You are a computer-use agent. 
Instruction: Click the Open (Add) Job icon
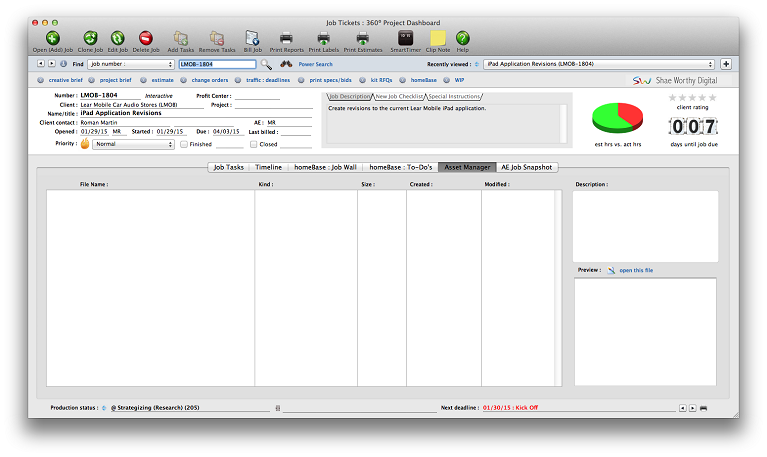[x=53, y=38]
